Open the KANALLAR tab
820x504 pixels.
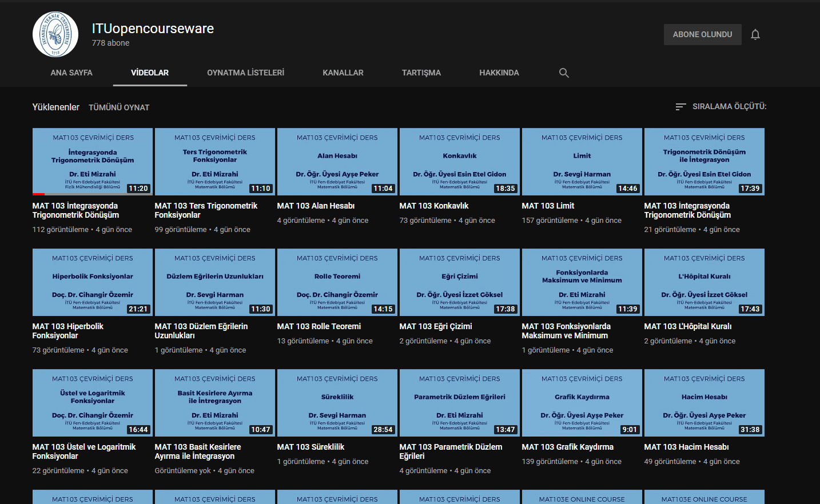point(343,73)
